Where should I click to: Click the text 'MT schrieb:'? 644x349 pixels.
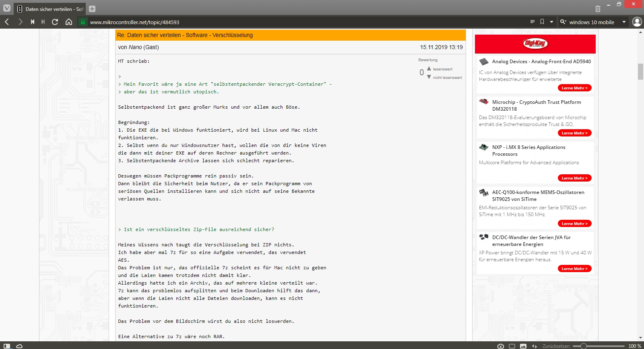point(134,61)
